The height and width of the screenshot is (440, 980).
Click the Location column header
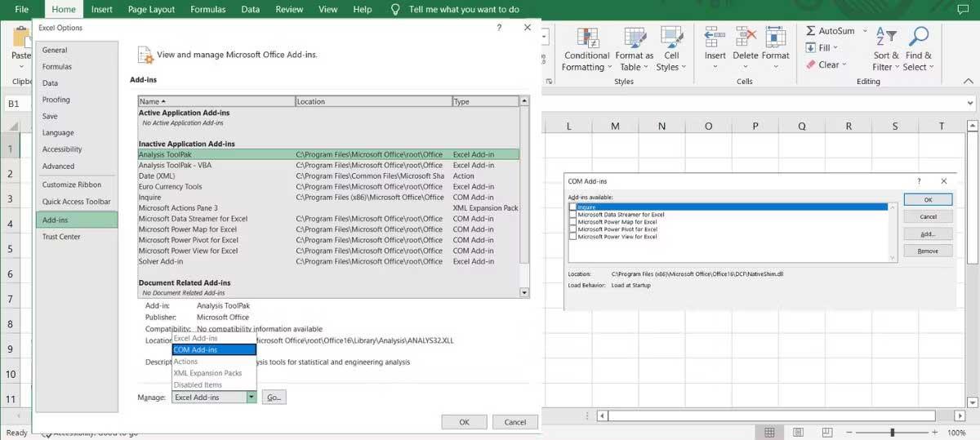tap(373, 101)
